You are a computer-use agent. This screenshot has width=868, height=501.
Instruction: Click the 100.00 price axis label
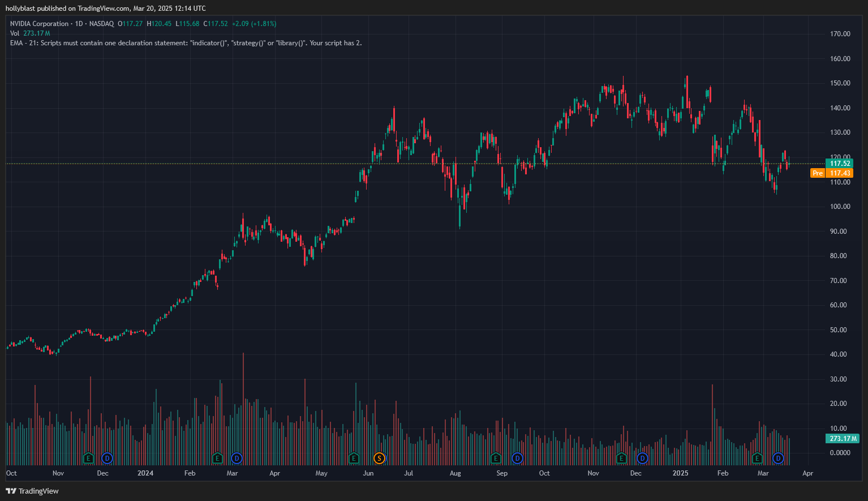point(840,207)
